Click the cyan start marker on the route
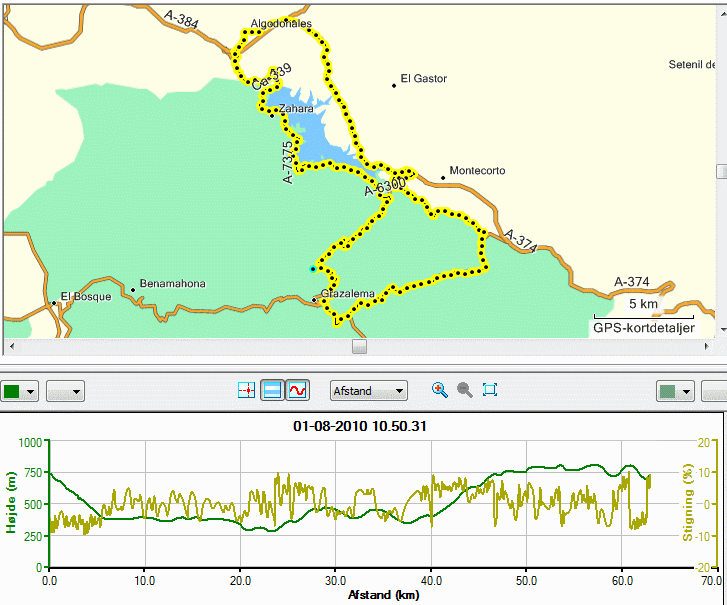Image resolution: width=727 pixels, height=605 pixels. (x=313, y=269)
